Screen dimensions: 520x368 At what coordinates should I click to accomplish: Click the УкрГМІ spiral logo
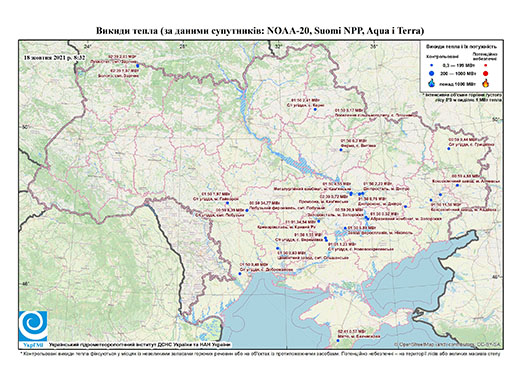33,326
